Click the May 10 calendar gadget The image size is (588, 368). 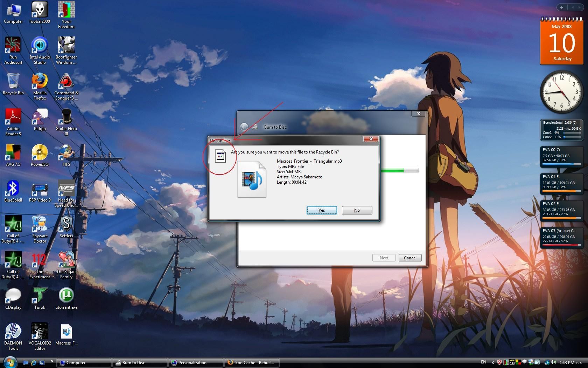coord(562,41)
